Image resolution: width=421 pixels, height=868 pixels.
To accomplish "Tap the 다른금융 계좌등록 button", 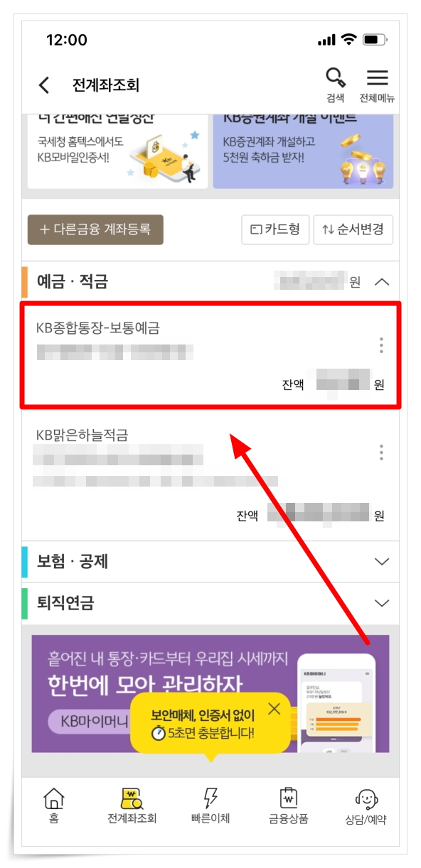I will click(x=95, y=229).
